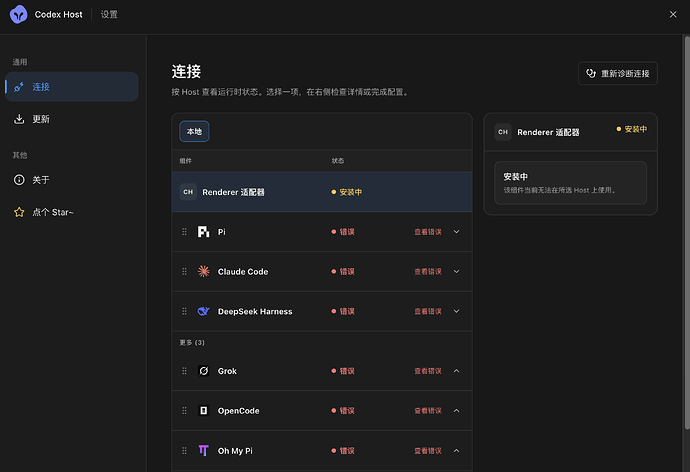Image resolution: width=690 pixels, height=472 pixels.
Task: Click 错误 status in Pi row
Action: (343, 232)
